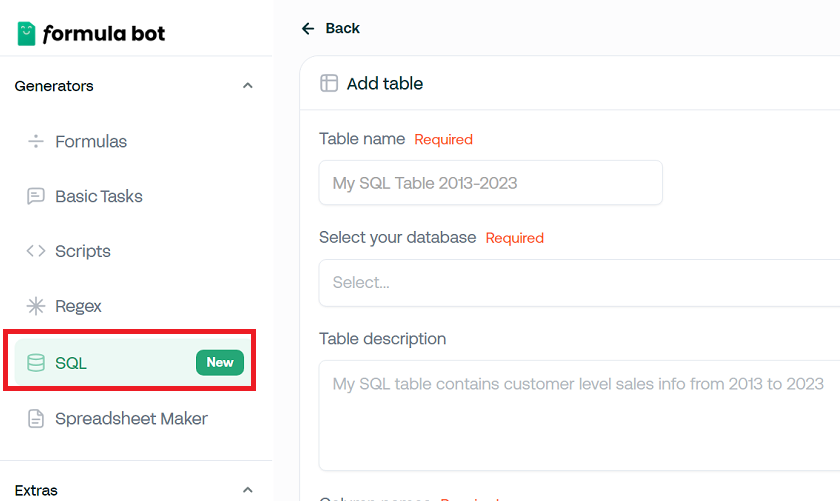Click the Basic Tasks chat icon
Image resolution: width=840 pixels, height=501 pixels.
click(36, 196)
